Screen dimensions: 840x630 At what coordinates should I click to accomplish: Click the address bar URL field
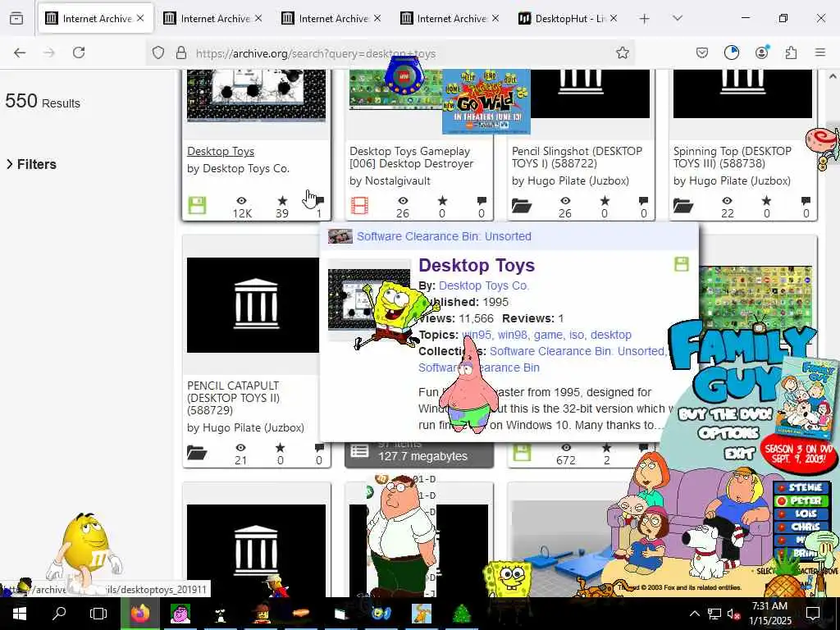coord(390,53)
